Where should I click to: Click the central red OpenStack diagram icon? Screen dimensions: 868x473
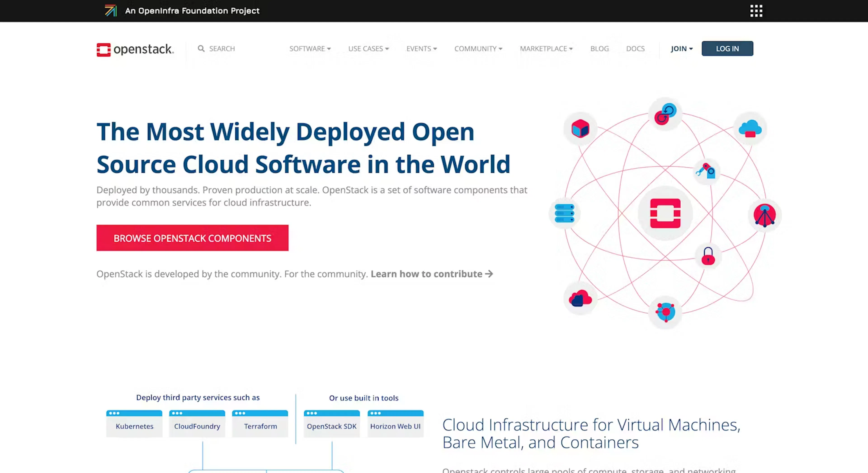(665, 213)
